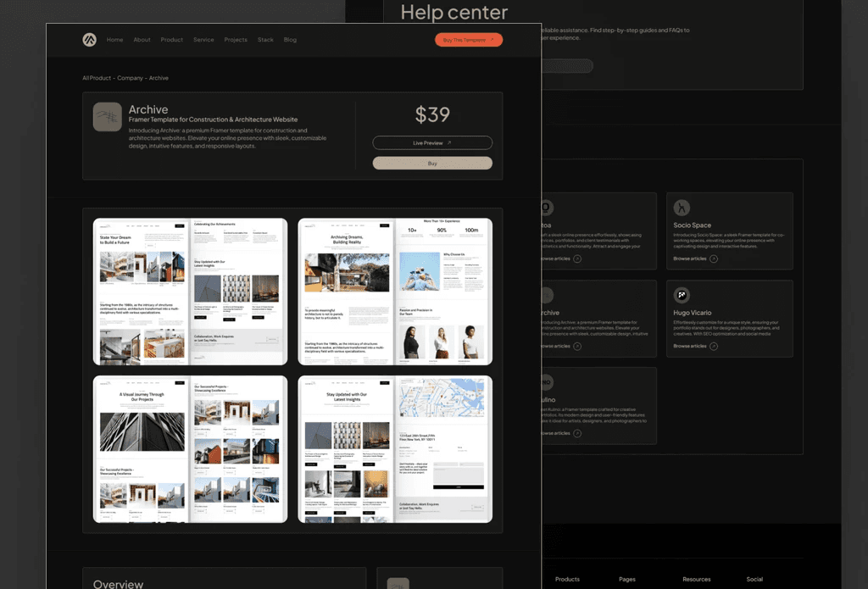Open the Product nav link
The height and width of the screenshot is (589, 868).
[x=171, y=40]
